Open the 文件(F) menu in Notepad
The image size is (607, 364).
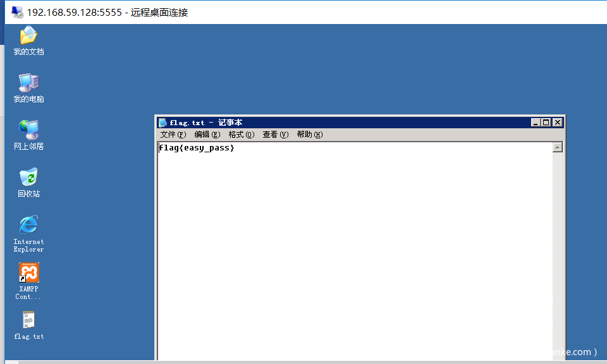coord(173,135)
